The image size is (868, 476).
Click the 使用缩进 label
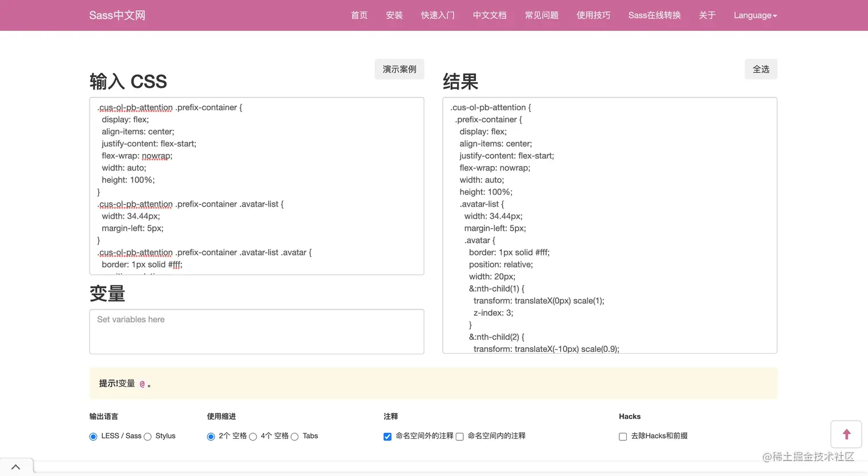(222, 416)
